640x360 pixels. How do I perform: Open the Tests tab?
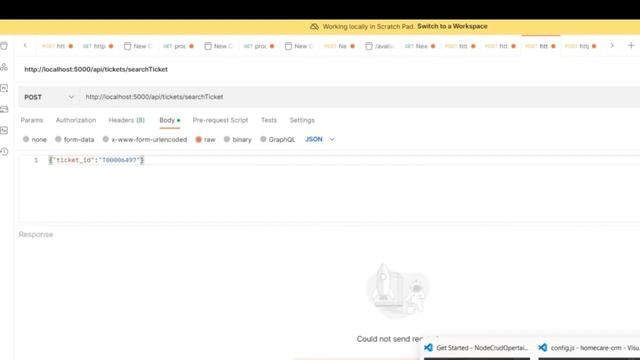[269, 120]
